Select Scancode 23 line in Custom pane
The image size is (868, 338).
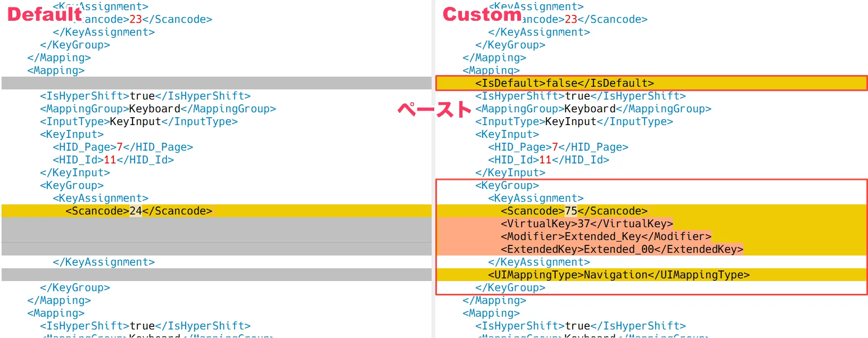click(x=584, y=19)
